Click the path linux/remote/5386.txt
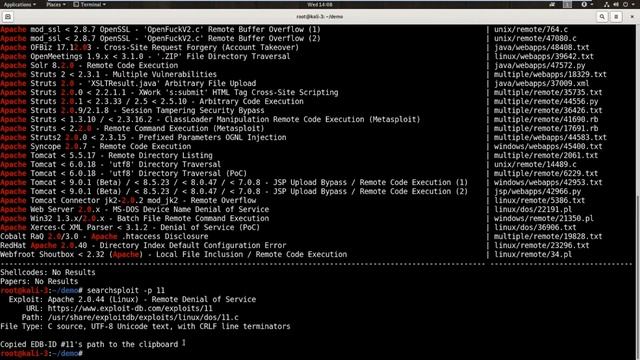 pyautogui.click(x=540, y=200)
